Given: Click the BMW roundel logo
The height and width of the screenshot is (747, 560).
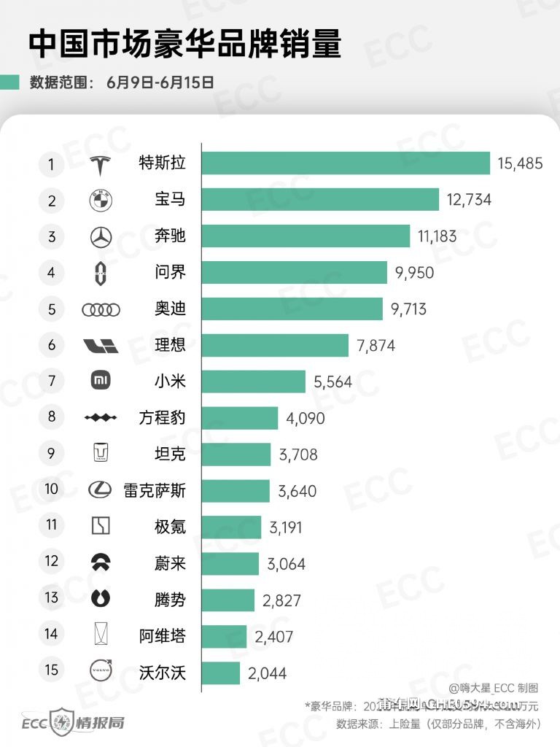Looking at the screenshot, I should [x=101, y=201].
